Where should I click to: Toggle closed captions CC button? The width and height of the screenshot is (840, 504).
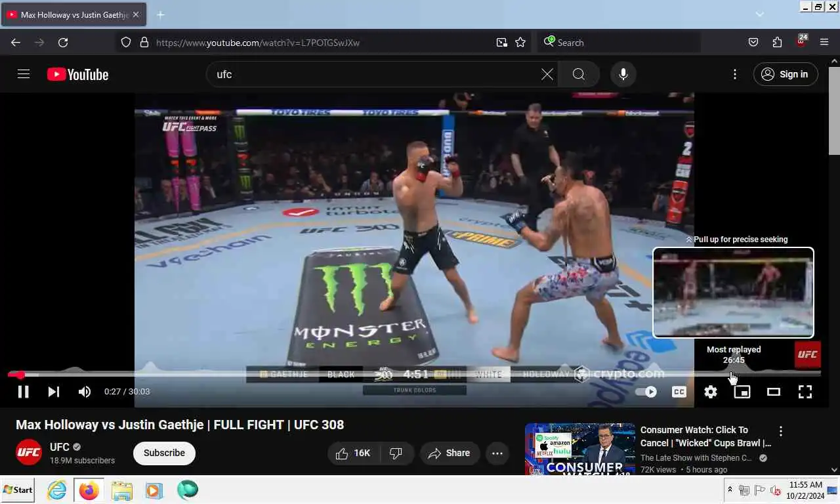pyautogui.click(x=679, y=392)
